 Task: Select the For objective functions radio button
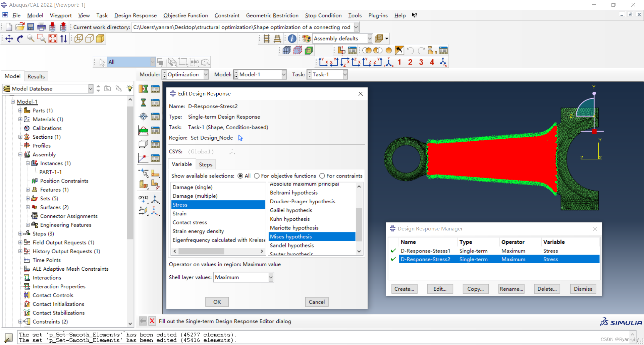[x=257, y=176]
